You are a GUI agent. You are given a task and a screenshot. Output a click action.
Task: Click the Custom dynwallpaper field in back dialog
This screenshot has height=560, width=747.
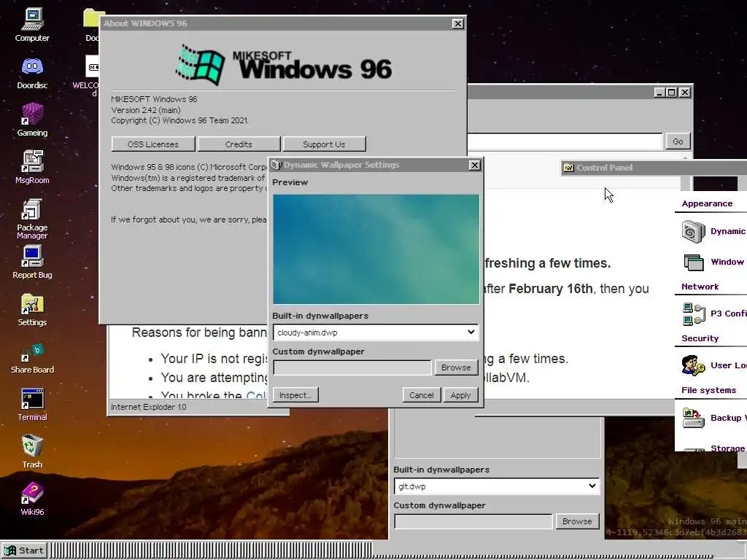473,521
